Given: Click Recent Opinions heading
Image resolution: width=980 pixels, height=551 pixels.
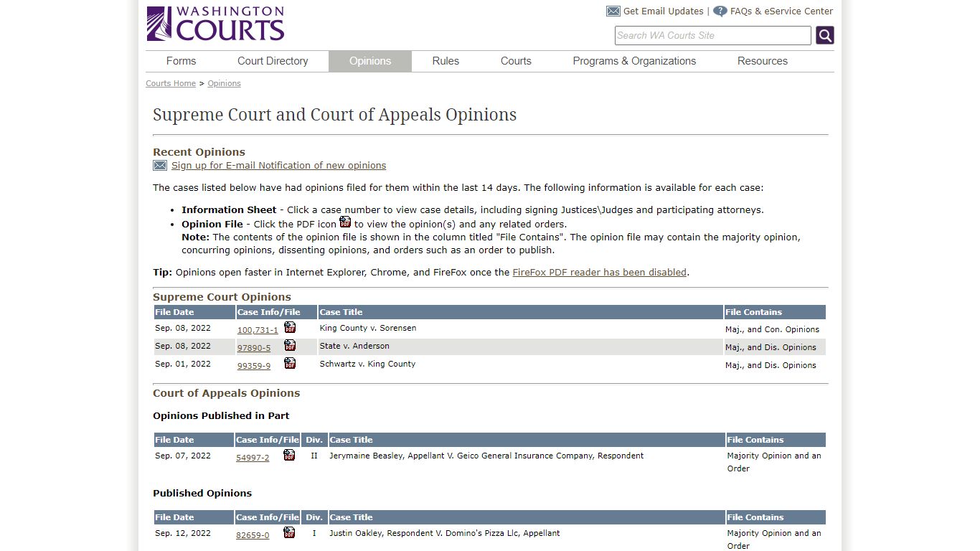Looking at the screenshot, I should pos(199,152).
